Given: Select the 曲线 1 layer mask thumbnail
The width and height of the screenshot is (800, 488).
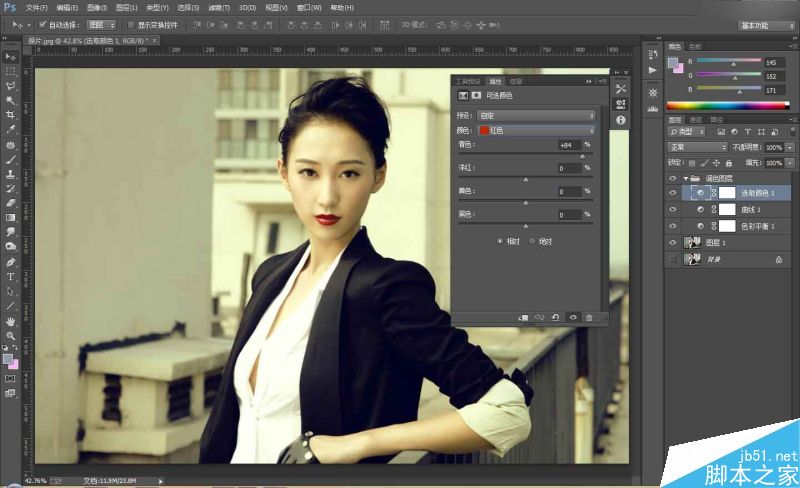Looking at the screenshot, I should (727, 209).
